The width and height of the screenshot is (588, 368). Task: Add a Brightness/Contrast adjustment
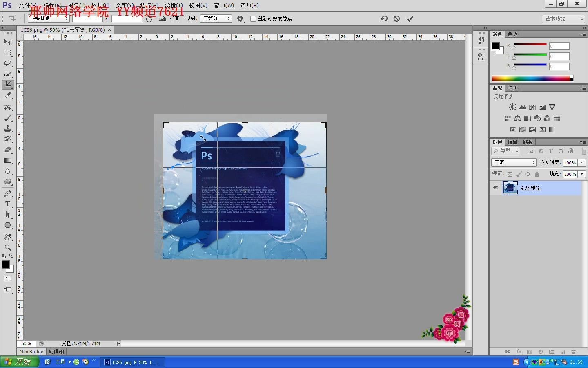(x=512, y=107)
